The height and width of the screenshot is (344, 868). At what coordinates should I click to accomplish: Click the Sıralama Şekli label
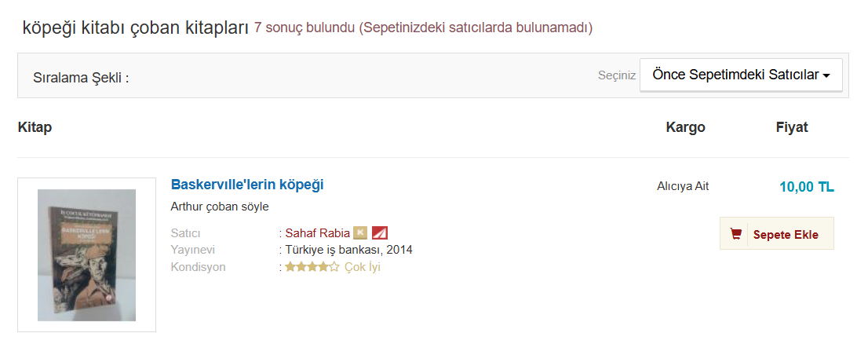pyautogui.click(x=81, y=78)
